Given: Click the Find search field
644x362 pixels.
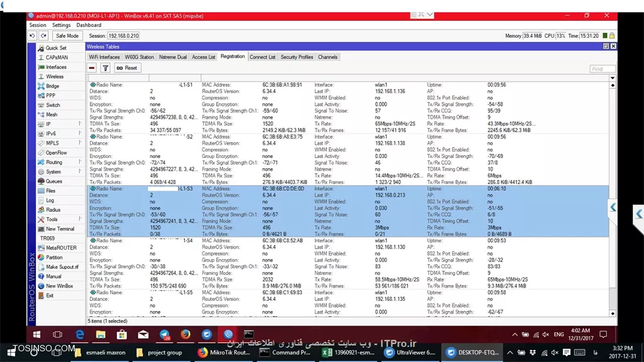Looking at the screenshot, I should point(602,69).
